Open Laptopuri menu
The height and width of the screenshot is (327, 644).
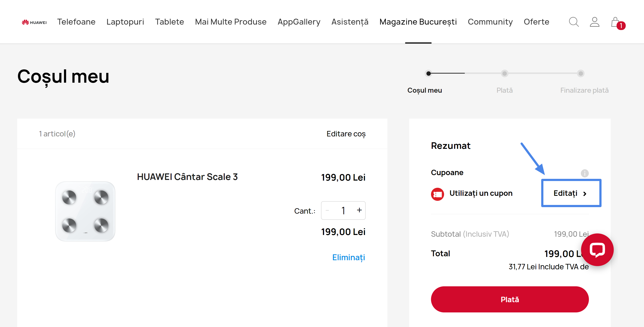[x=125, y=22]
